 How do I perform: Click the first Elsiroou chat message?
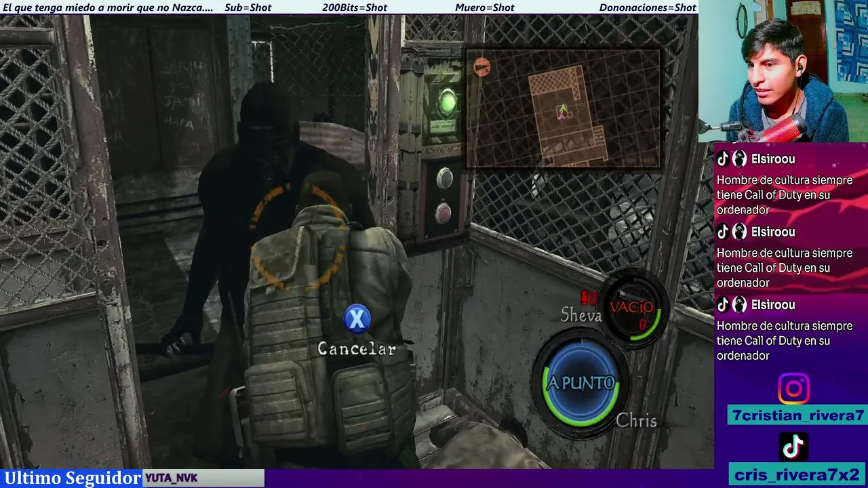[x=785, y=195]
